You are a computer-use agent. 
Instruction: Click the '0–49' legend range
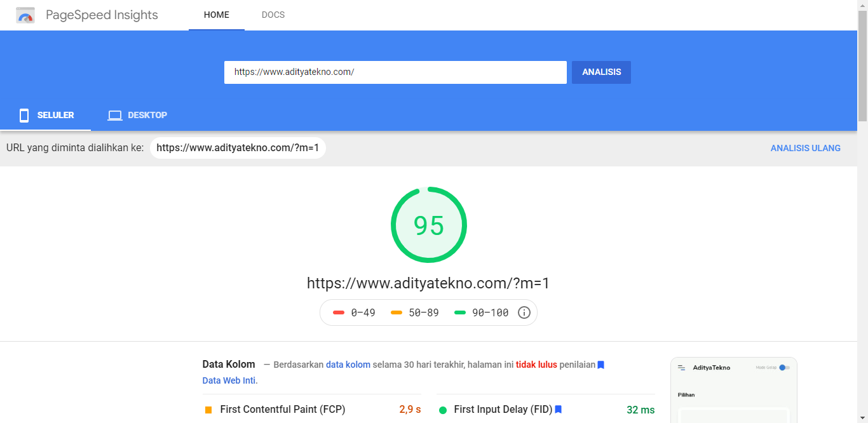[363, 312]
